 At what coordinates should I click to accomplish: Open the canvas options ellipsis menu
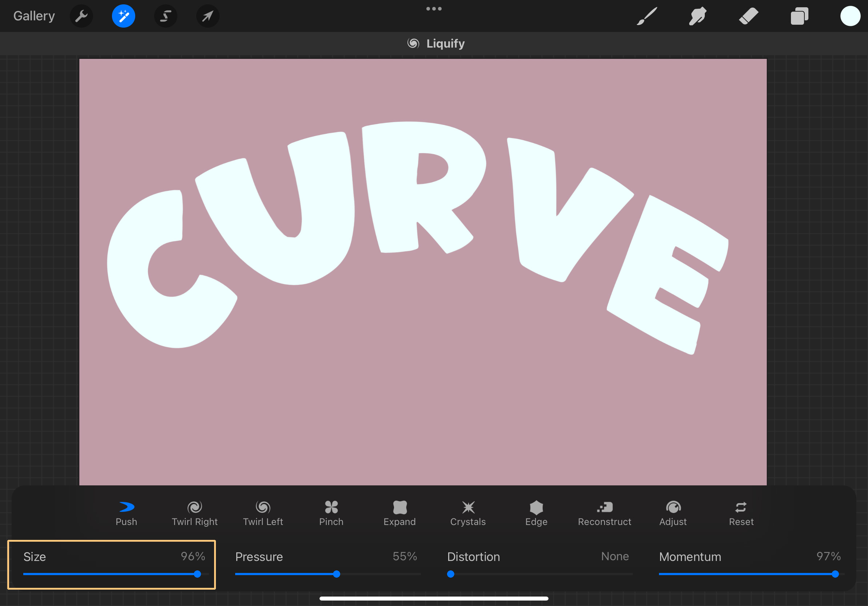(434, 8)
